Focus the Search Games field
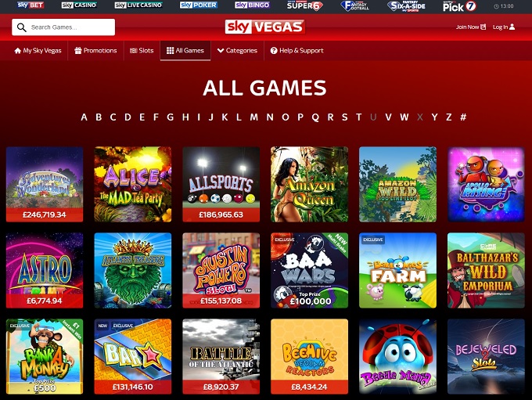 [x=63, y=27]
